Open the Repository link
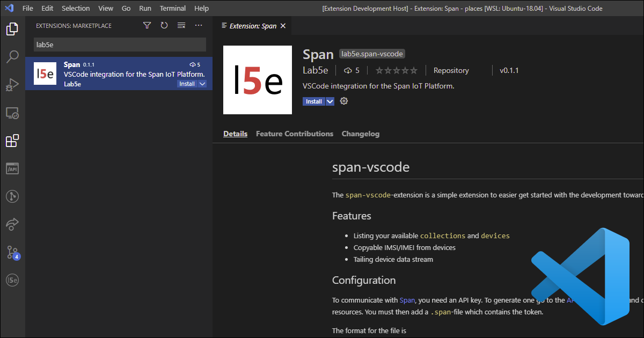 (x=451, y=70)
